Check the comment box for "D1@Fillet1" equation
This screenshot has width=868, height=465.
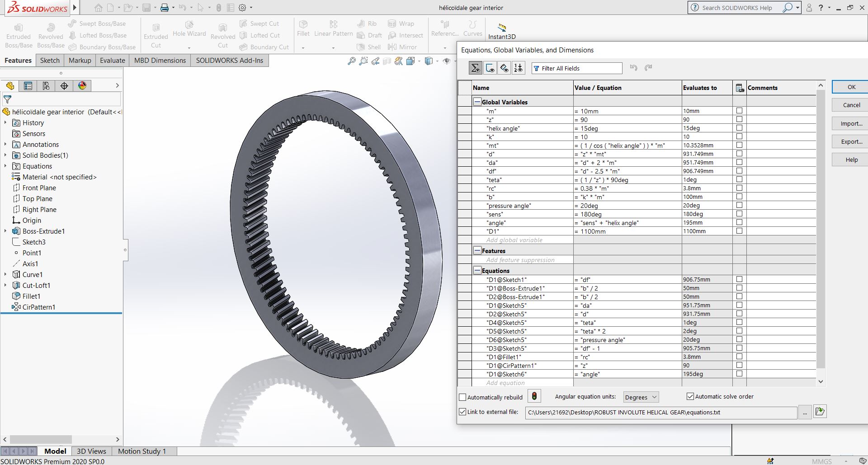(739, 357)
